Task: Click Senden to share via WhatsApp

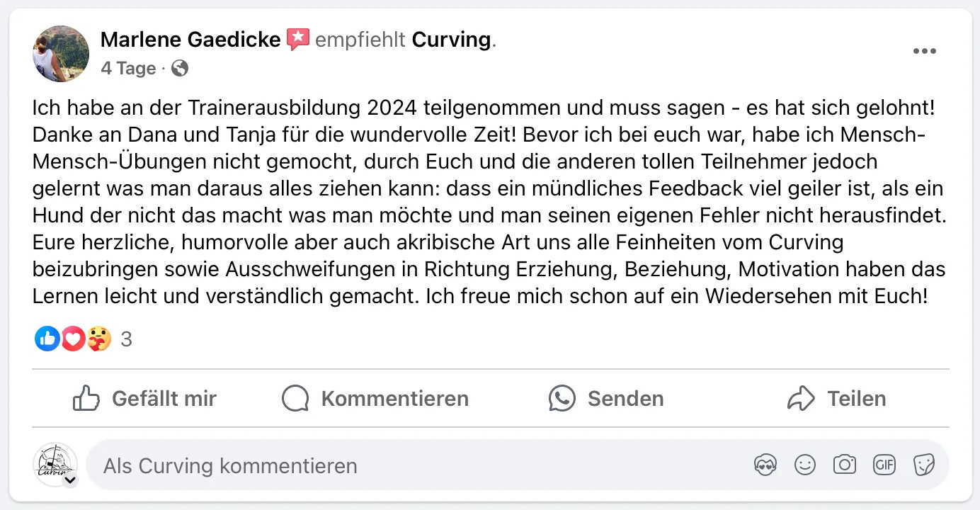Action: coord(606,399)
